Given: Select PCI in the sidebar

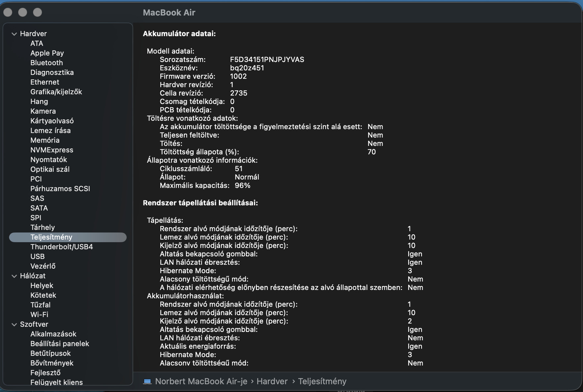Looking at the screenshot, I should coord(36,179).
